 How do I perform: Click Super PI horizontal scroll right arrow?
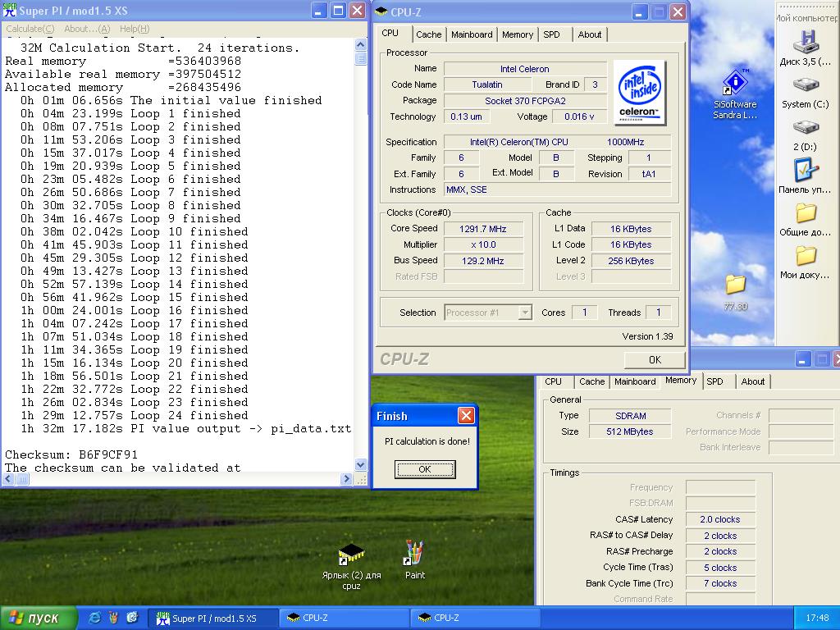click(346, 478)
